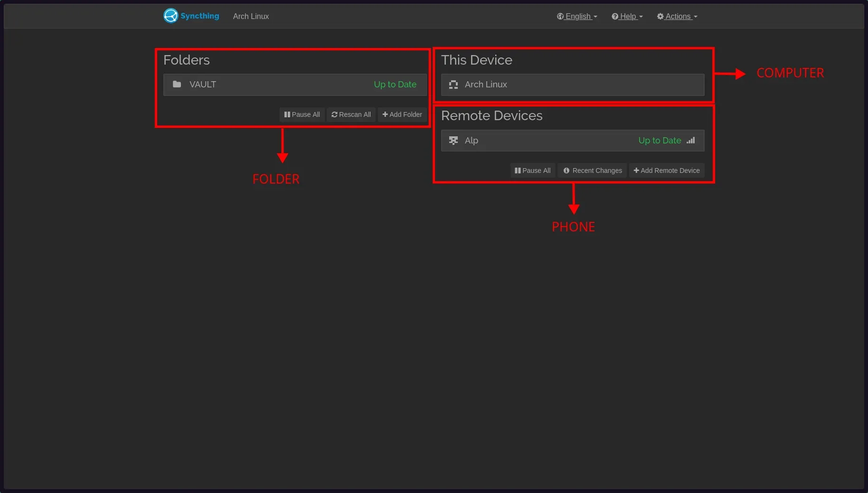Click the Syncthing brand name link

200,16
